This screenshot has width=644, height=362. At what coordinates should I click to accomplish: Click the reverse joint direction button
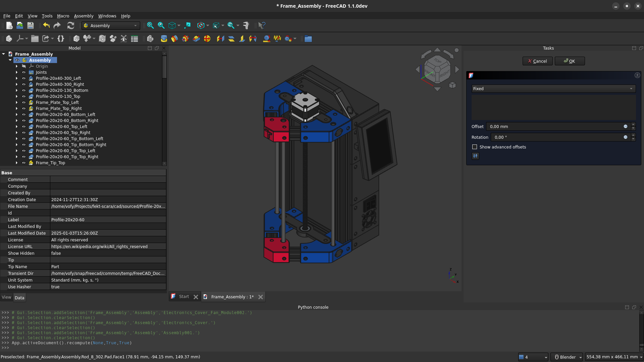tap(475, 156)
